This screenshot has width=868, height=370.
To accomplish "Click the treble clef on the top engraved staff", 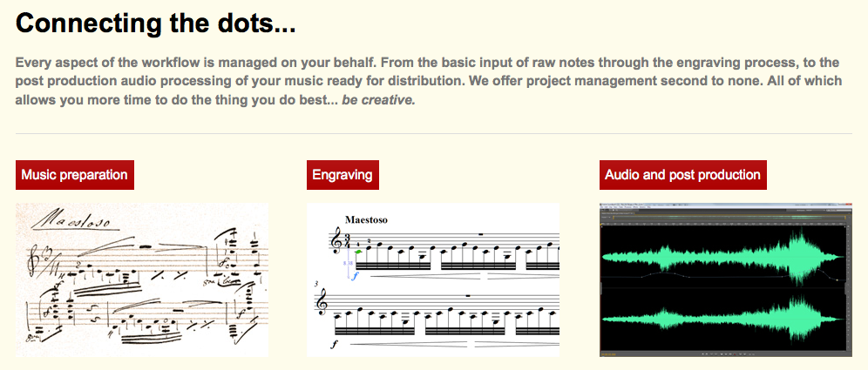I will pos(336,244).
